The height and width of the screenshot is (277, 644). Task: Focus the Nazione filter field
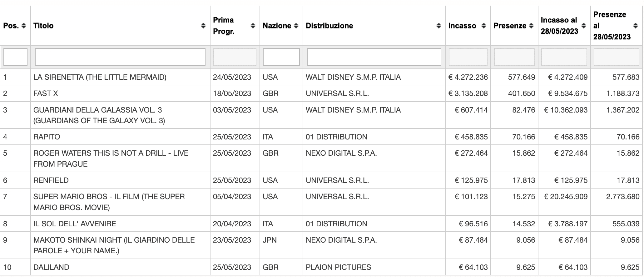pos(281,57)
